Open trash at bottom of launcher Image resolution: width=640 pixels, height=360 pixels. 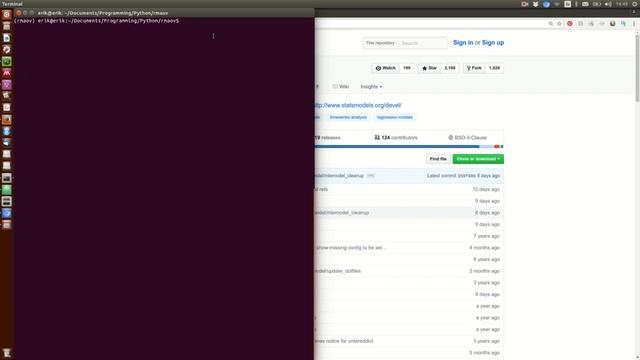tap(7, 353)
